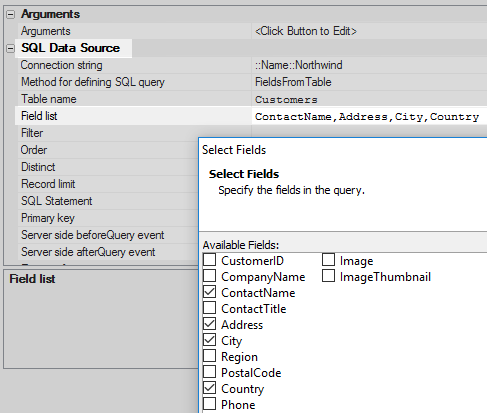The image size is (487, 413).
Task: Uncheck the Country field checkbox
Action: pyautogui.click(x=209, y=388)
